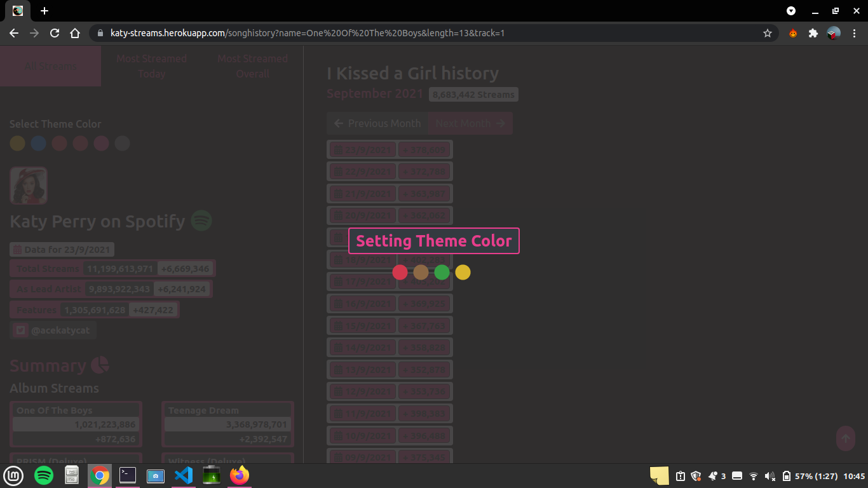Click the muted volume tray icon
The height and width of the screenshot is (488, 868).
[x=770, y=476]
